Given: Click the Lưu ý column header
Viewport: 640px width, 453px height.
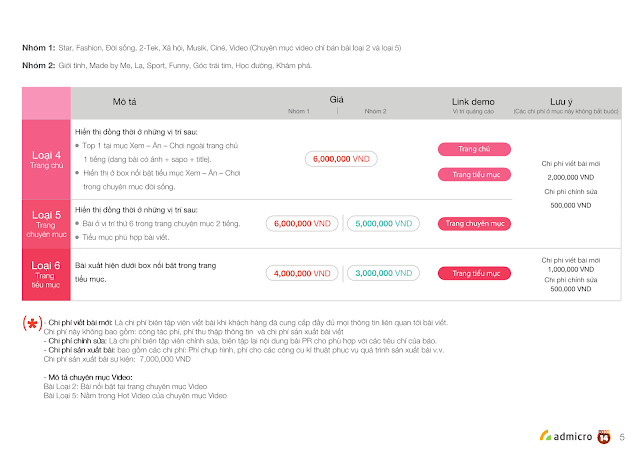Looking at the screenshot, I should click(x=561, y=102).
